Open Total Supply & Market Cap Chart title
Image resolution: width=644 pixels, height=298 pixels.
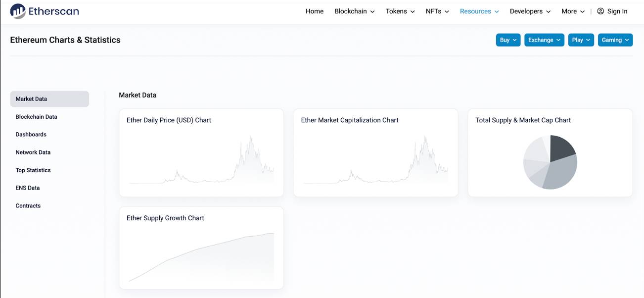[x=523, y=120]
